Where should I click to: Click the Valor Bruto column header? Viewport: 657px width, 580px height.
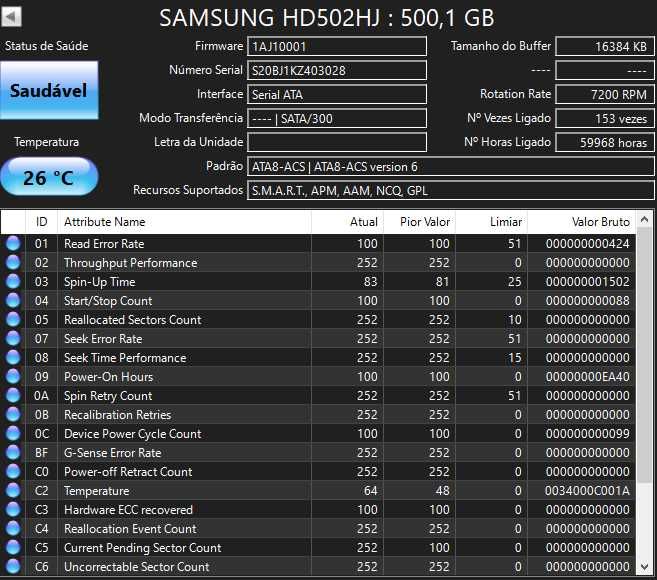tap(582, 222)
